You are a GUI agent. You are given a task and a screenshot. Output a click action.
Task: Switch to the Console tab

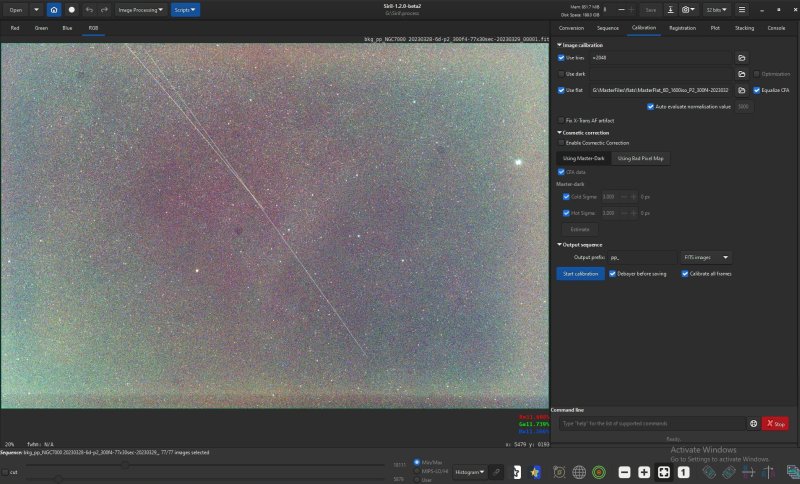pyautogui.click(x=776, y=28)
